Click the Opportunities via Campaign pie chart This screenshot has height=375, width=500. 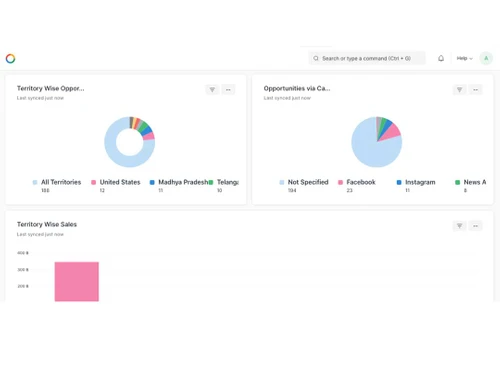pos(377,142)
